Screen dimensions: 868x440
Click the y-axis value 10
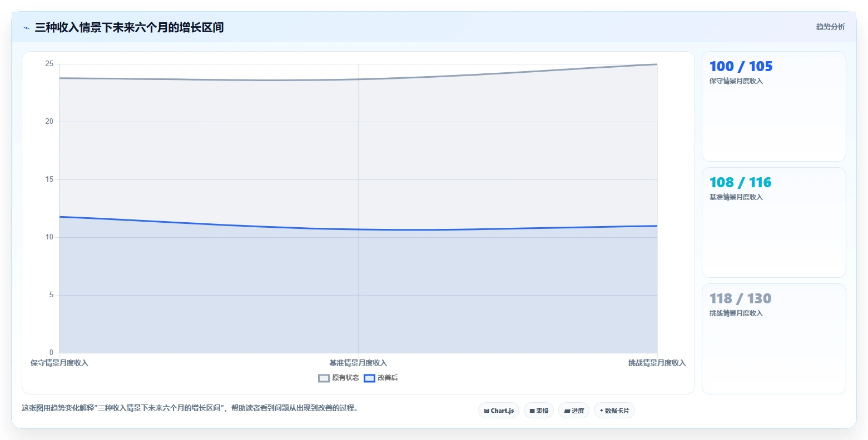(x=49, y=237)
